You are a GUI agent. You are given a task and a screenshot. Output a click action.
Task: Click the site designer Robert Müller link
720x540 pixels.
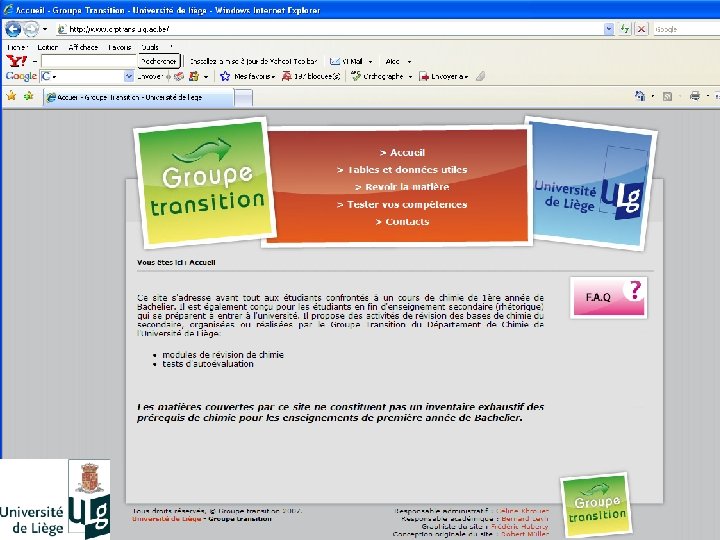click(x=525, y=534)
